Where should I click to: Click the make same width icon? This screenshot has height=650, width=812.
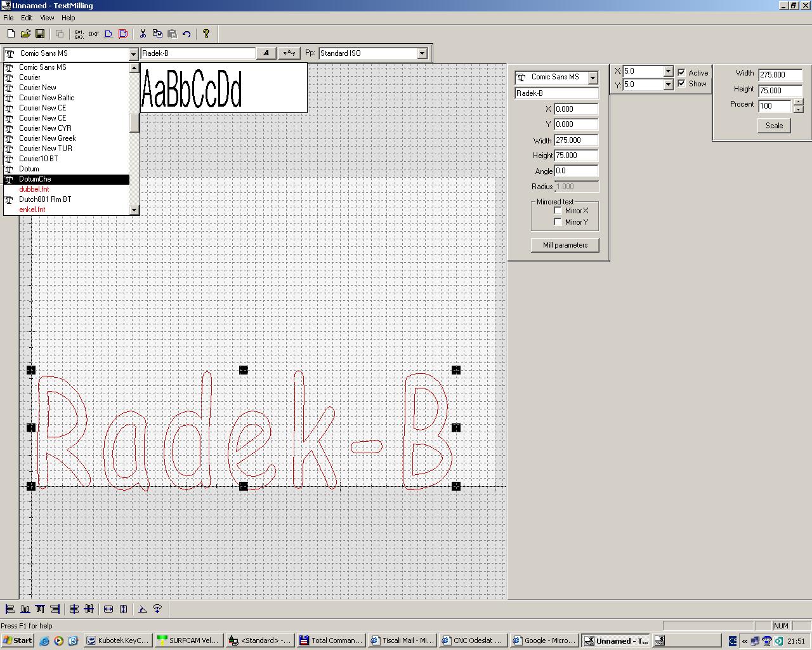(x=108, y=609)
